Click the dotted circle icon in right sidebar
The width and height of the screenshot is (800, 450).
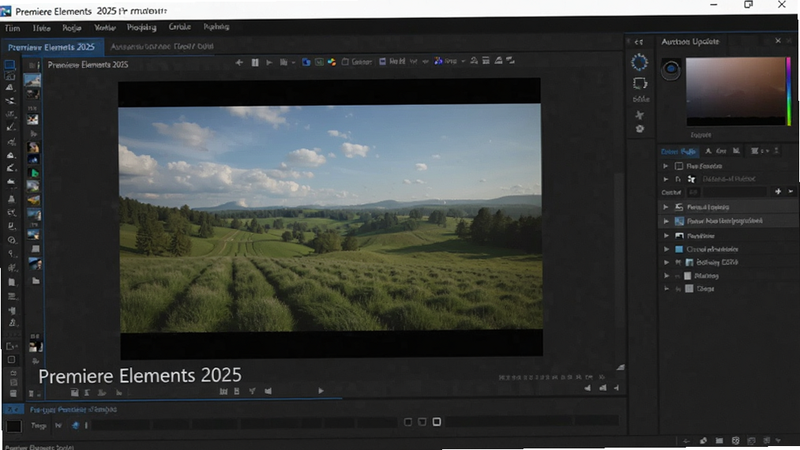pyautogui.click(x=639, y=62)
